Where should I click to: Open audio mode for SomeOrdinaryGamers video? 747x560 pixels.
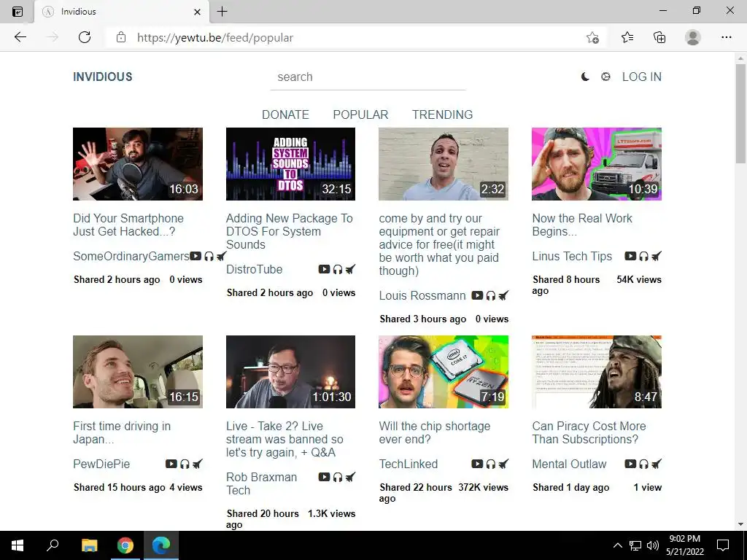[x=209, y=256]
